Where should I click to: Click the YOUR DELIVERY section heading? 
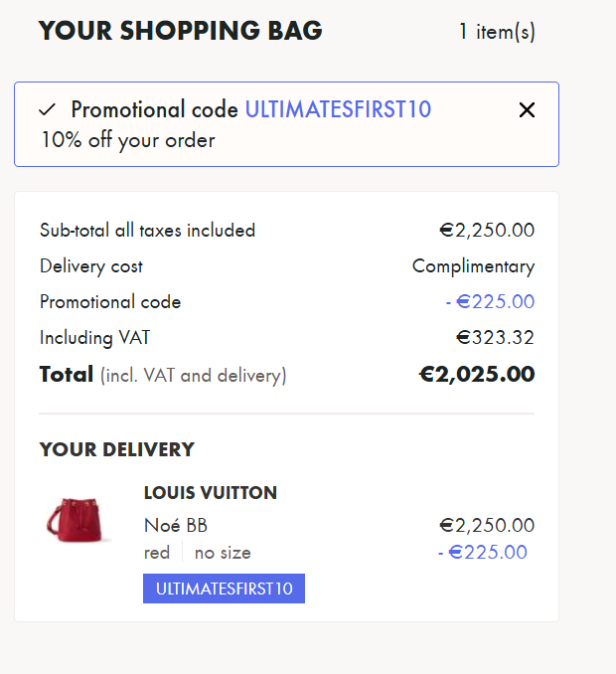coord(117,450)
